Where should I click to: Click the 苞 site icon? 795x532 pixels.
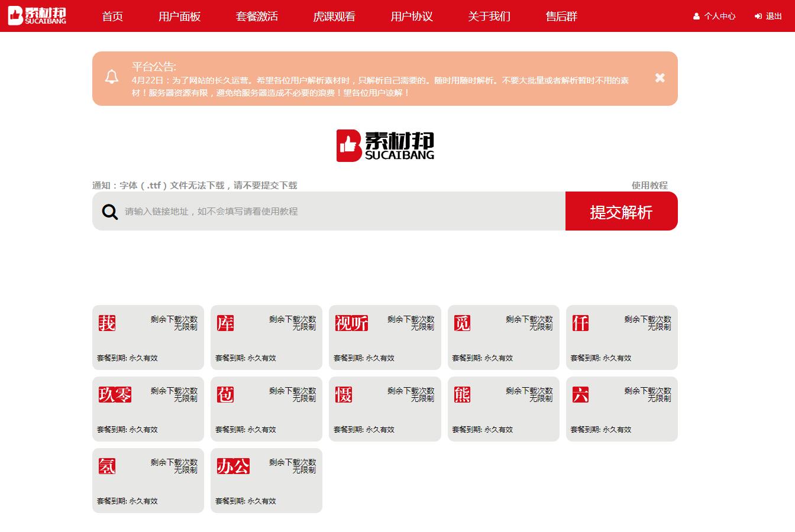point(225,394)
